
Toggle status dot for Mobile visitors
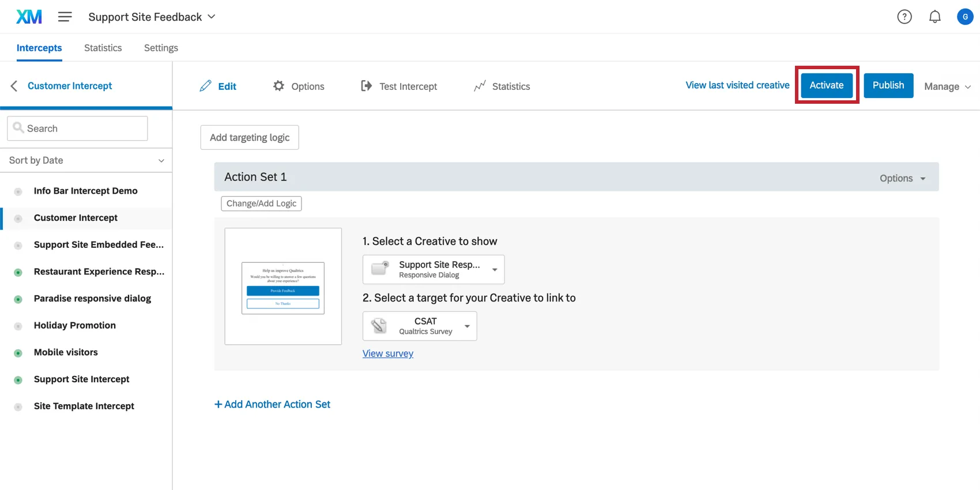click(x=18, y=353)
